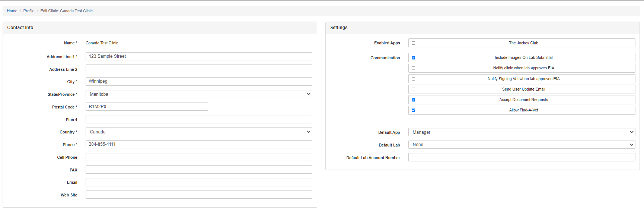Click the Address Line 1 field
Viewport: 644px width, 208px height.
point(199,56)
